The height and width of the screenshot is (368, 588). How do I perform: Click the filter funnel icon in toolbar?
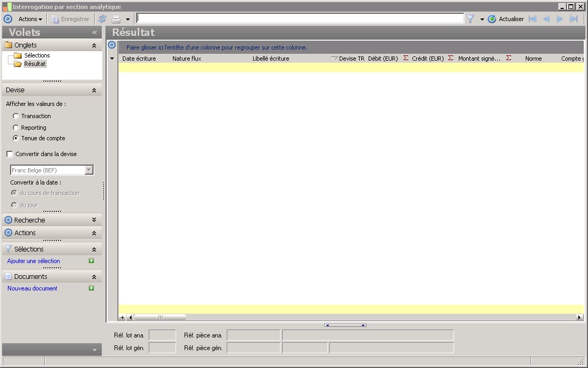pos(470,19)
